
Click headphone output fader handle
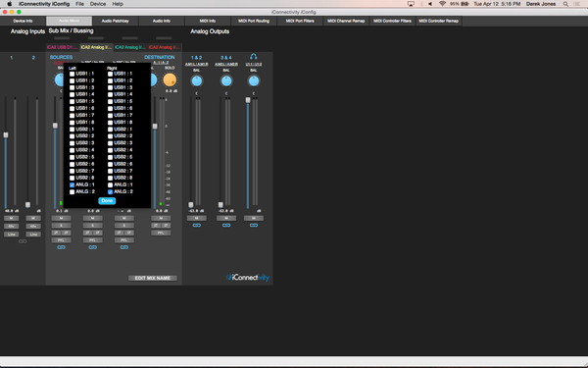coord(248,100)
